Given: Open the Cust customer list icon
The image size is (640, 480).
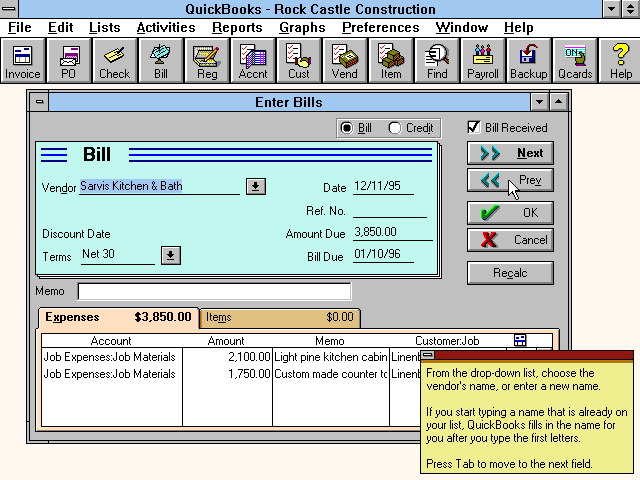Looking at the screenshot, I should tap(298, 61).
